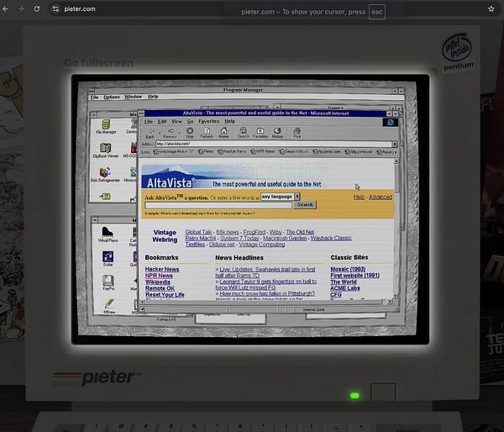Click the Forward toolbar arrow
The height and width of the screenshot is (432, 504).
pos(170,133)
